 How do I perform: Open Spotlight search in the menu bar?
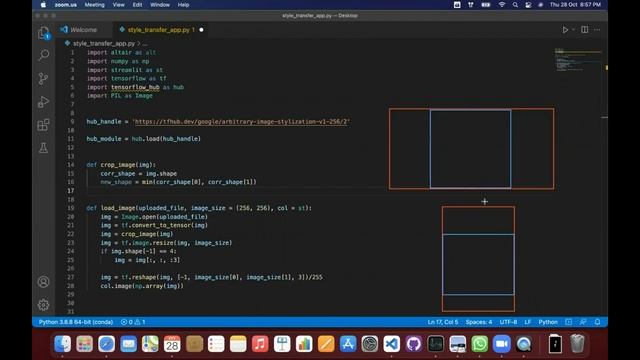(515, 5)
